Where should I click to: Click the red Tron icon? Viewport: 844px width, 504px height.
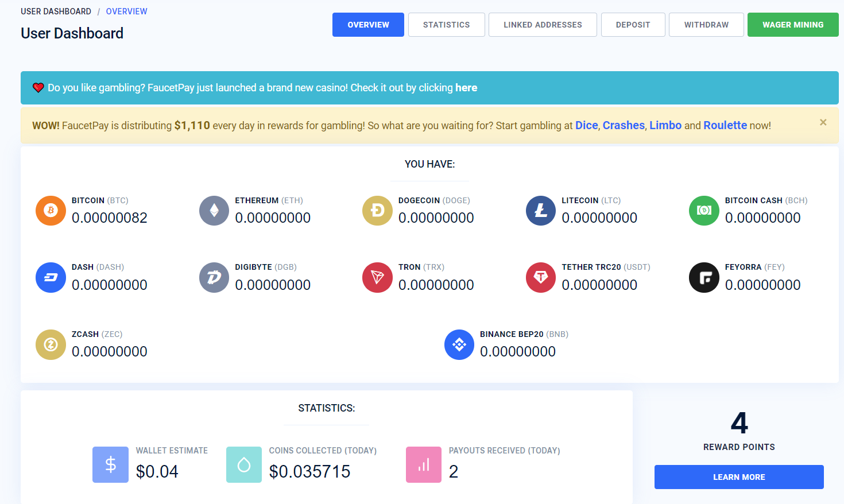tap(377, 277)
